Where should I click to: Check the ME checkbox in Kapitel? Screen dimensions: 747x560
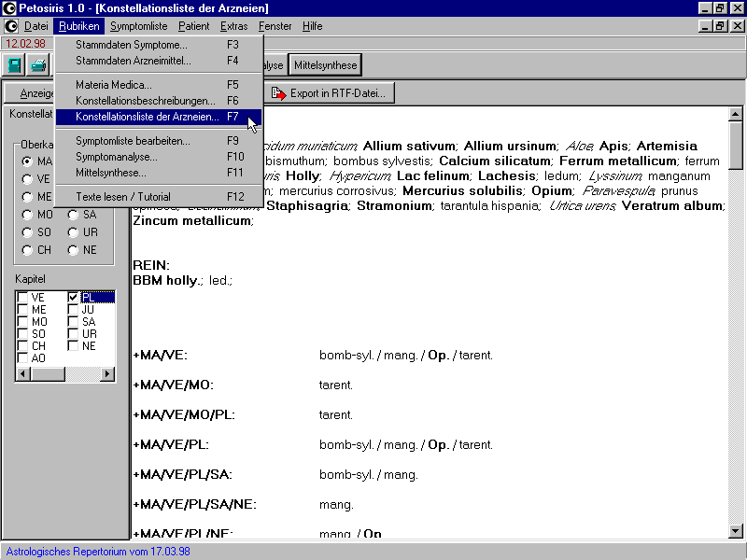22,310
